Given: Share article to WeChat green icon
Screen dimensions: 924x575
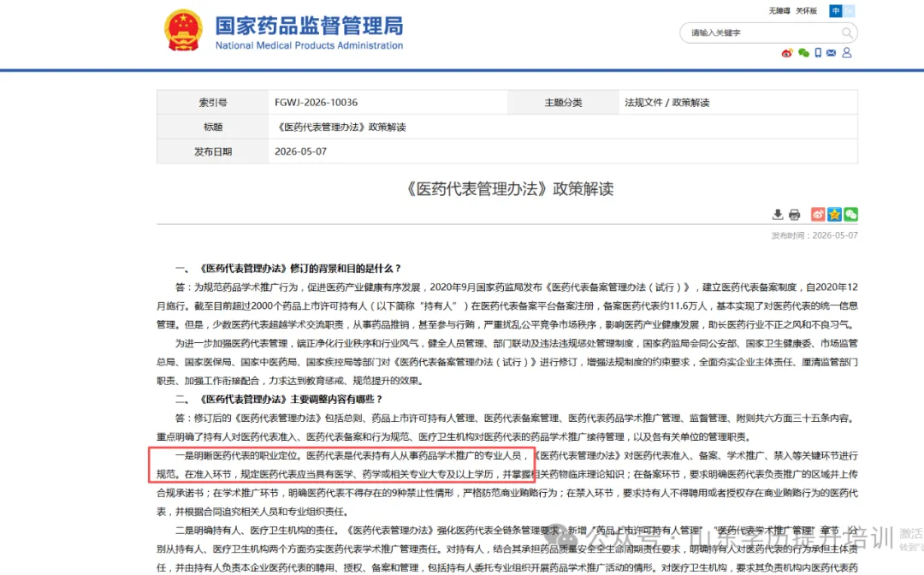Looking at the screenshot, I should (x=851, y=215).
